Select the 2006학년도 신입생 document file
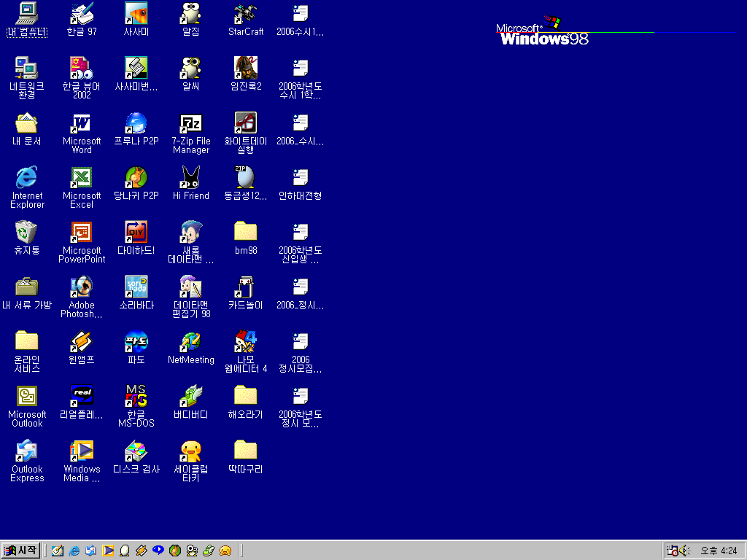747x560 pixels. tap(300, 242)
